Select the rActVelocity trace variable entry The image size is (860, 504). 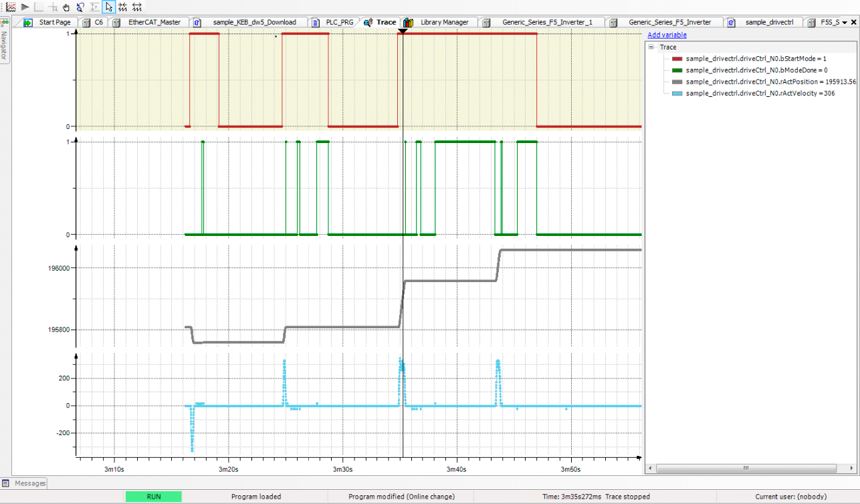pos(760,93)
